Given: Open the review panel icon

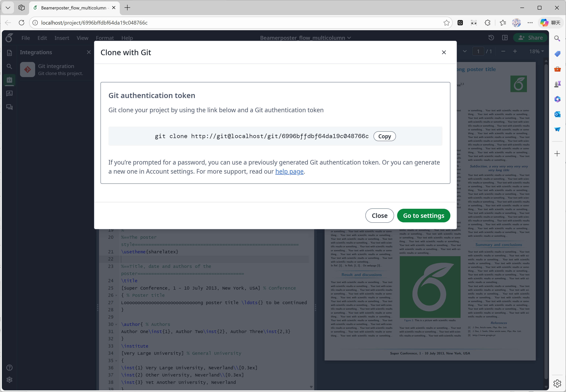Looking at the screenshot, I should click(x=9, y=94).
